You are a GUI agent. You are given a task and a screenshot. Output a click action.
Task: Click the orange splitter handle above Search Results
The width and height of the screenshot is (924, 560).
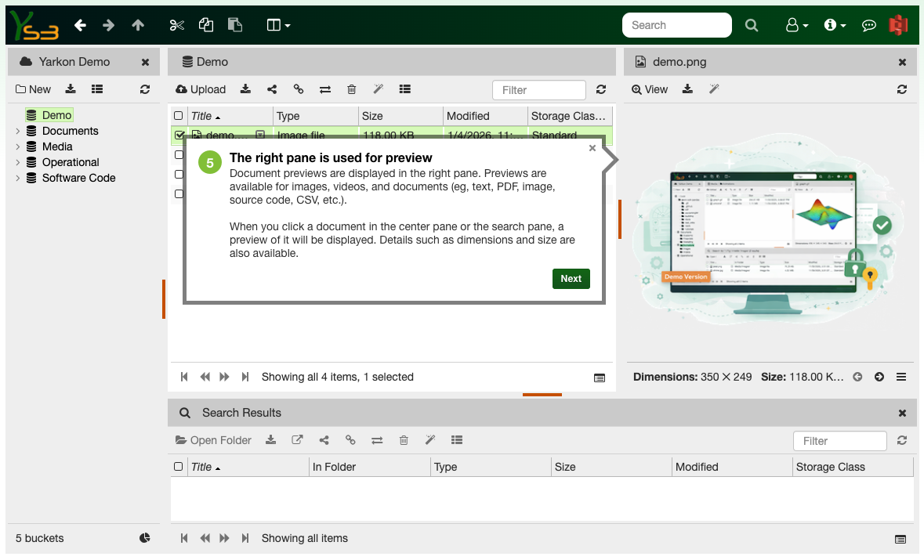pyautogui.click(x=542, y=395)
